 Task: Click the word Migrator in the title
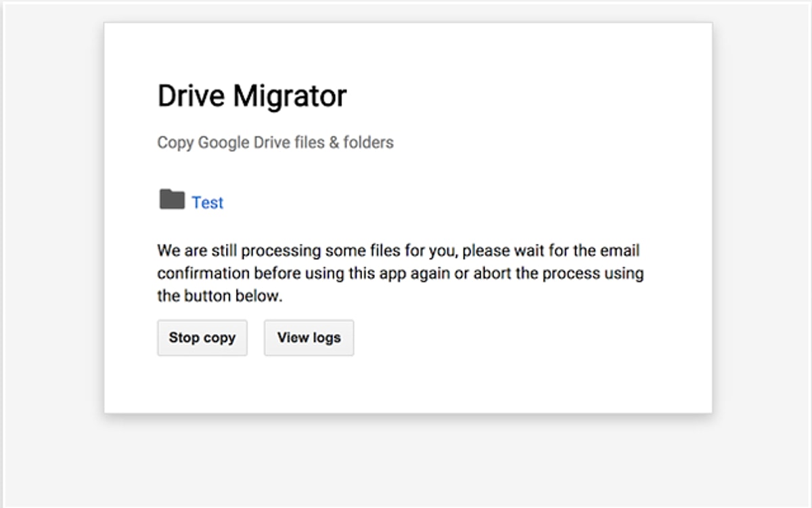tap(290, 96)
